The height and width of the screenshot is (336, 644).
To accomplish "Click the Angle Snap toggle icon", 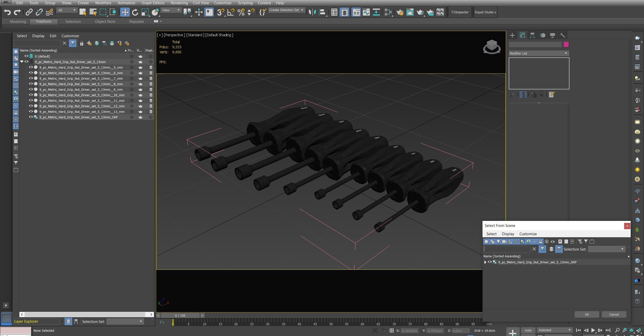I will [231, 12].
